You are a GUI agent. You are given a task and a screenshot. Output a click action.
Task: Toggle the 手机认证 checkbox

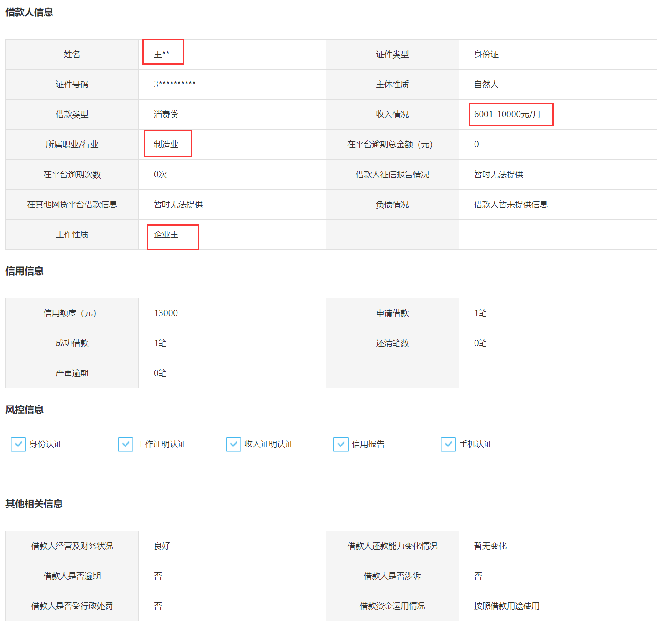(x=448, y=444)
